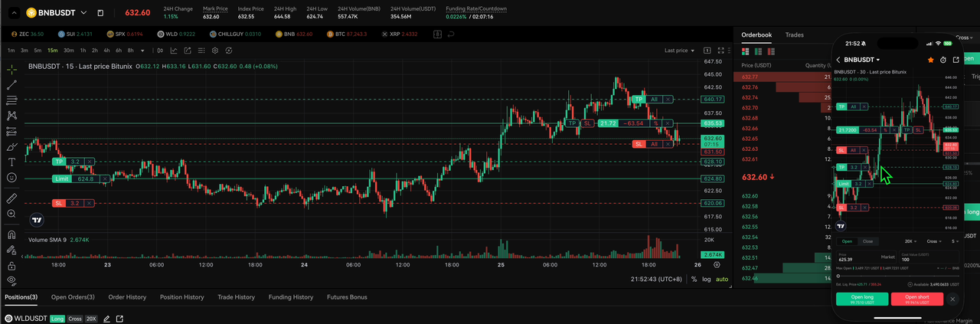
Task: Go back using phone back arrow
Action: point(838,60)
